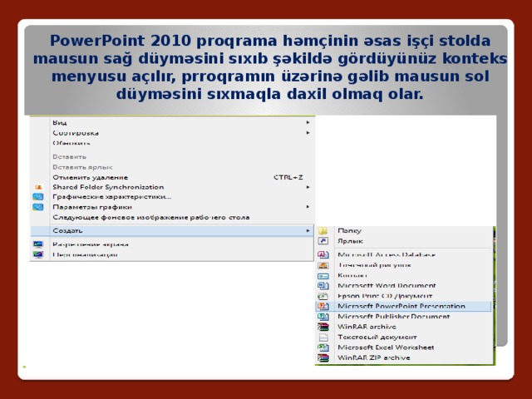Choose Epson Print CD Документ entry
Image resolution: width=532 pixels, height=399 pixels.
click(x=404, y=296)
